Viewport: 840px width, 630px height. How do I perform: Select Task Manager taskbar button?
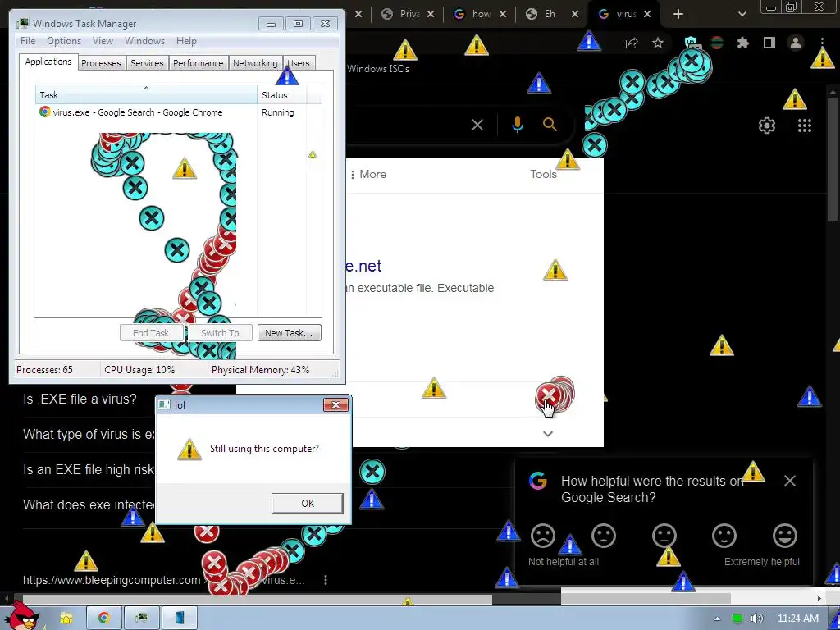coord(141,619)
